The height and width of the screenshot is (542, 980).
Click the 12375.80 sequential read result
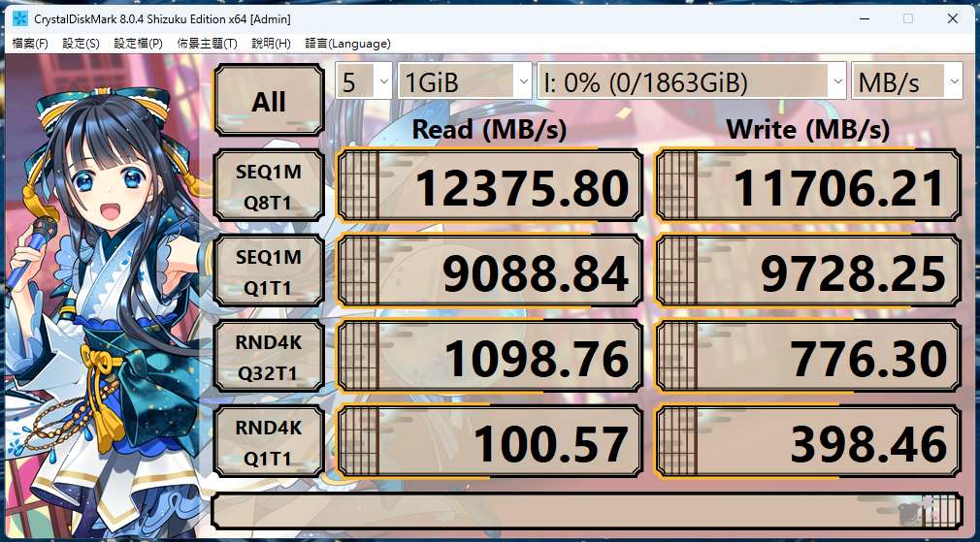click(489, 186)
